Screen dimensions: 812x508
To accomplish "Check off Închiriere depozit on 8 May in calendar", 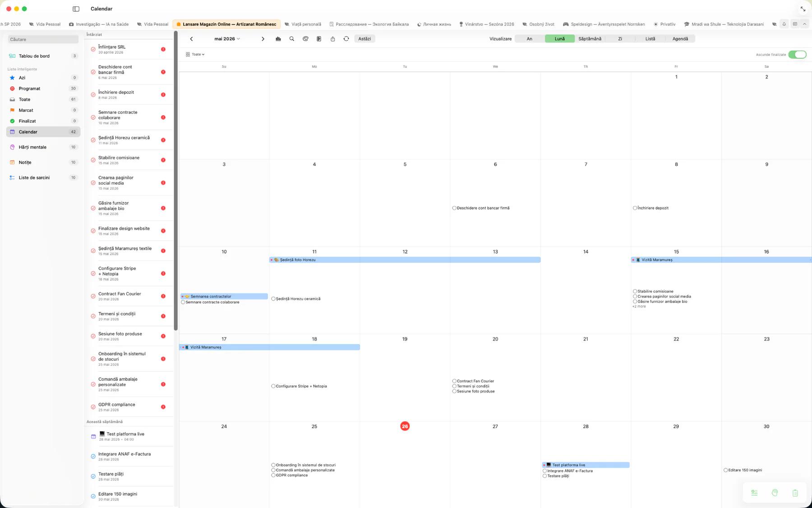I will [x=635, y=208].
